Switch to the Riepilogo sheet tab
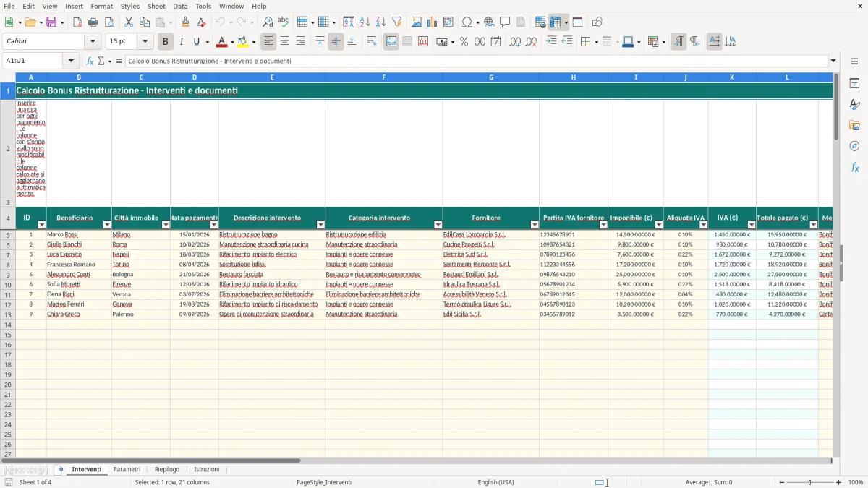 pos(167,470)
